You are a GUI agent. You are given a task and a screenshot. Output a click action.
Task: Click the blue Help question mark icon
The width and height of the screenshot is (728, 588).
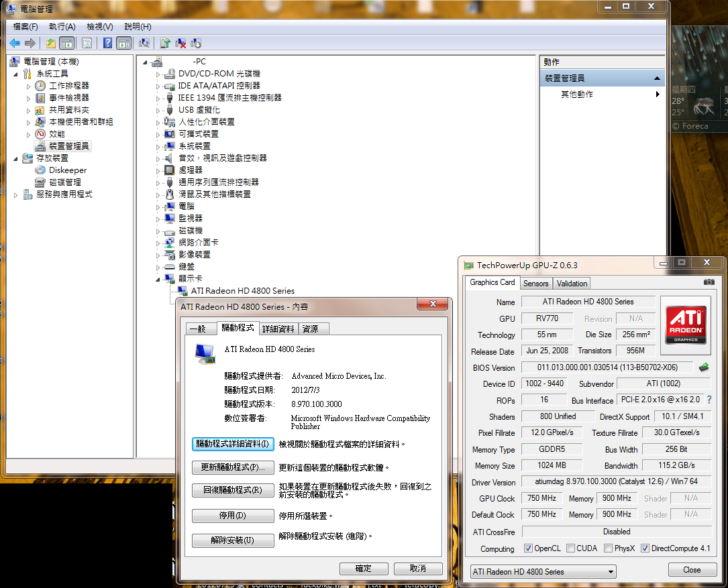[108, 43]
